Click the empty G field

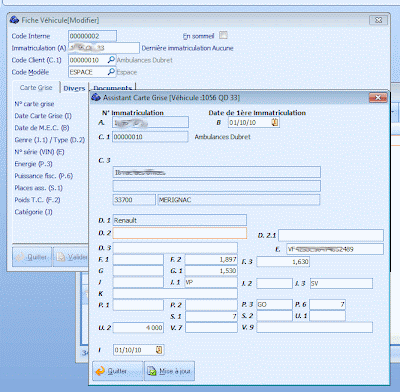point(138,271)
